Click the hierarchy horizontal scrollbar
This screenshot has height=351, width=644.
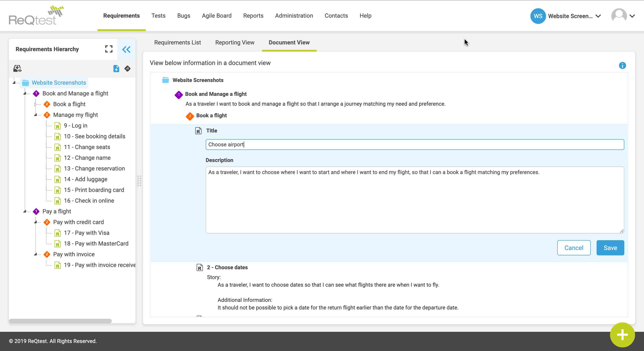click(60, 321)
